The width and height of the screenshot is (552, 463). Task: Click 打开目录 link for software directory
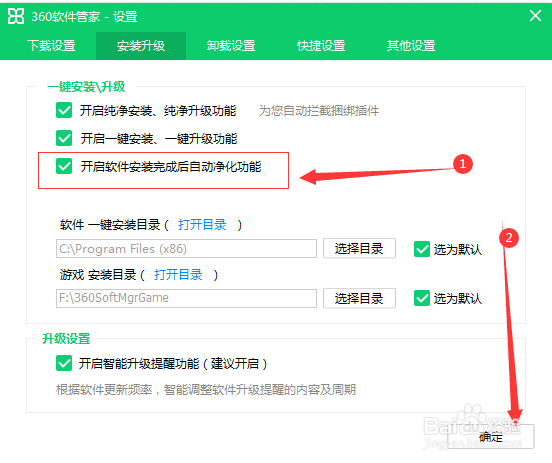pos(202,224)
